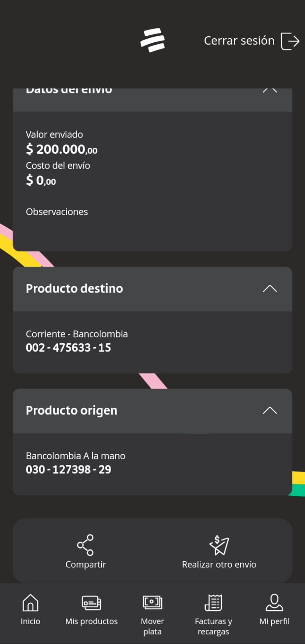This screenshot has height=644, width=305.
Task: Click the Cerrar sesión text link
Action: pyautogui.click(x=239, y=41)
